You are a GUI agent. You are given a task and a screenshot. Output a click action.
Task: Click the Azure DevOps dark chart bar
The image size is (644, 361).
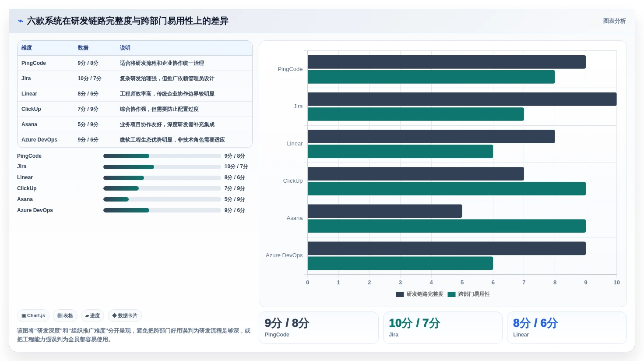447,248
